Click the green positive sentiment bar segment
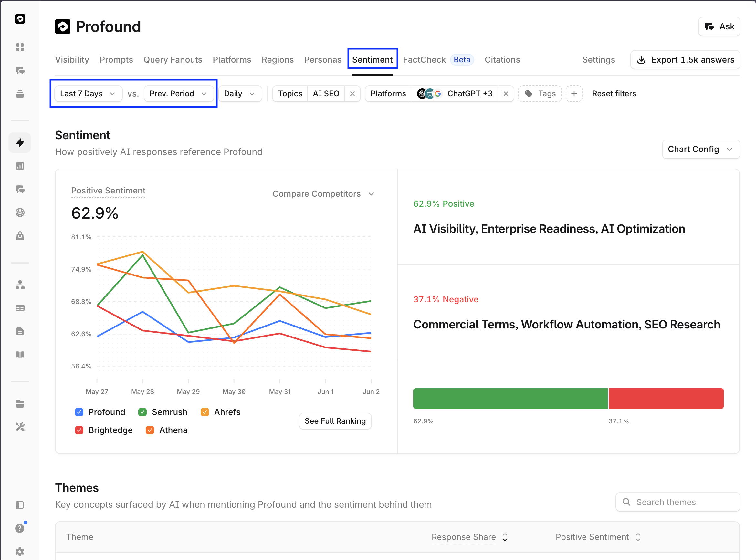The width and height of the screenshot is (756, 560). 510,398
